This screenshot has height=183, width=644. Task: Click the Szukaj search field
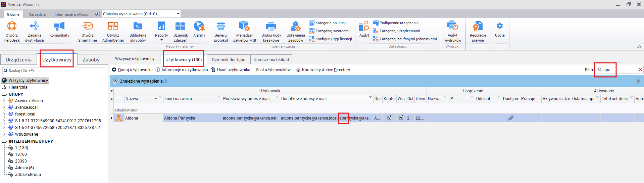point(54,71)
